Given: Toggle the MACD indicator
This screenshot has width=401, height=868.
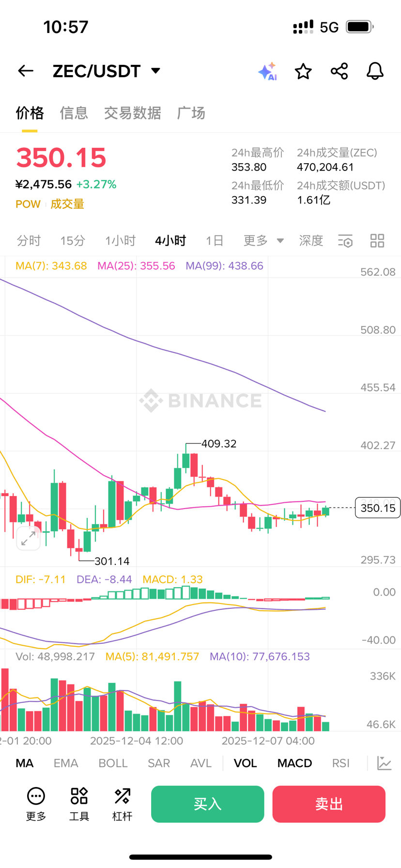Looking at the screenshot, I should (x=294, y=763).
